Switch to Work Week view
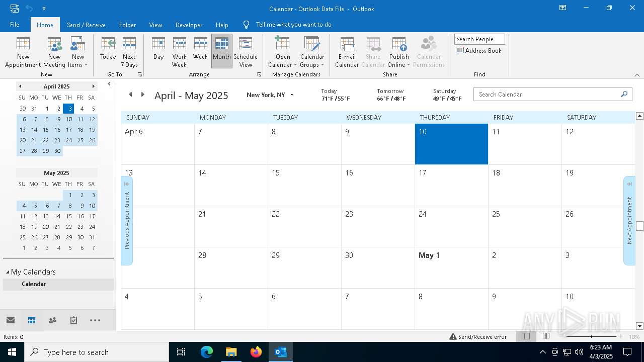 tap(179, 52)
